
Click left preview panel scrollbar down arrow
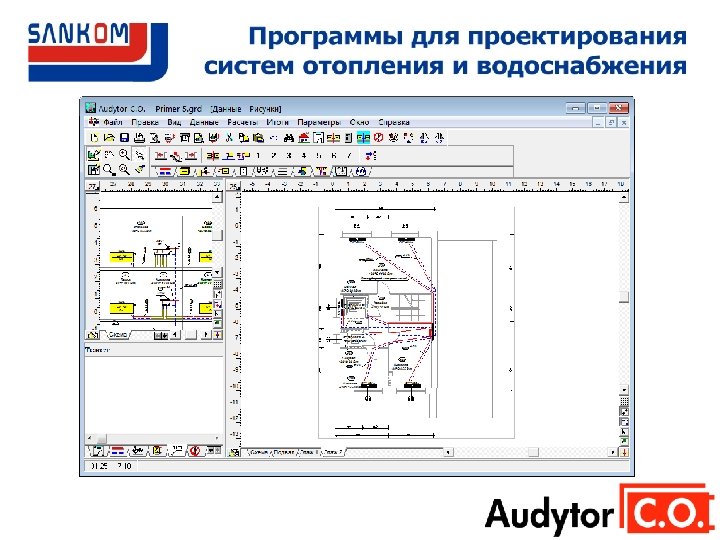217,273
